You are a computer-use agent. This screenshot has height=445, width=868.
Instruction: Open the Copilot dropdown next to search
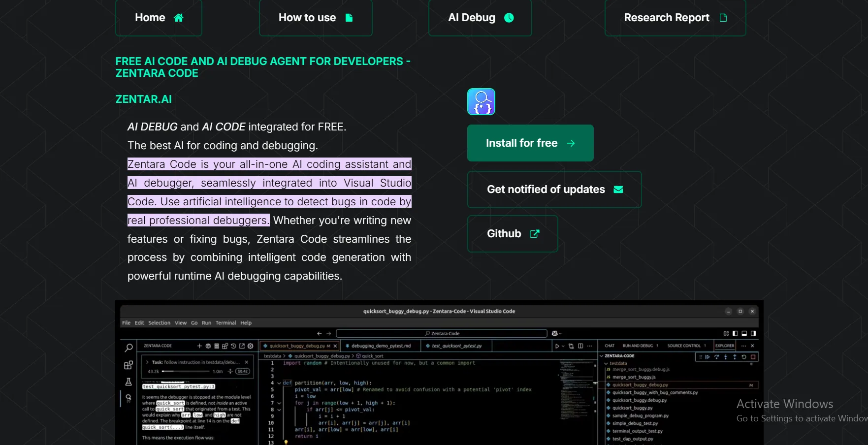click(557, 333)
